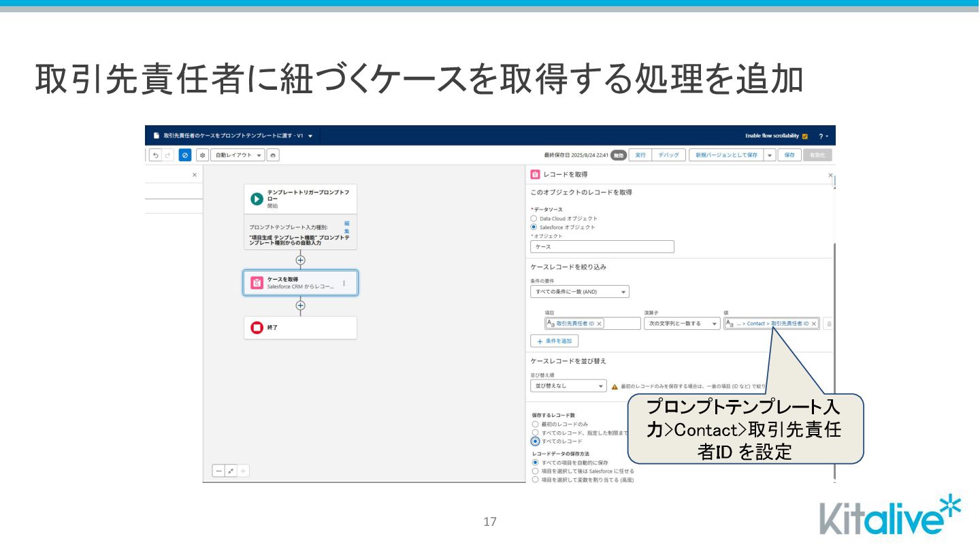The width and height of the screenshot is (980, 551).
Task: Select すべてのレコード、指定した制限まで radio option
Action: pyautogui.click(x=535, y=433)
